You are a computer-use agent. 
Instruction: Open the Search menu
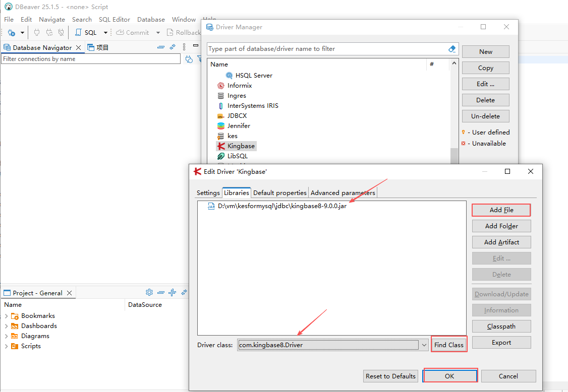click(82, 20)
